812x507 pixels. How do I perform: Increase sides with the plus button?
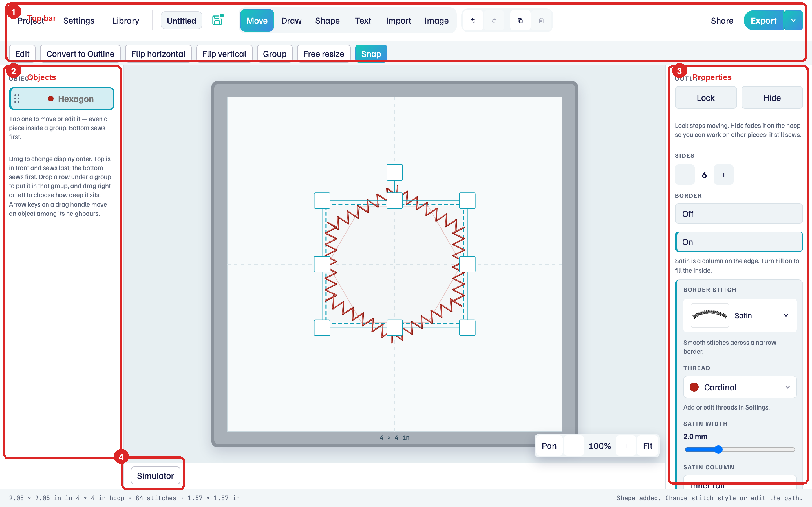[724, 175]
